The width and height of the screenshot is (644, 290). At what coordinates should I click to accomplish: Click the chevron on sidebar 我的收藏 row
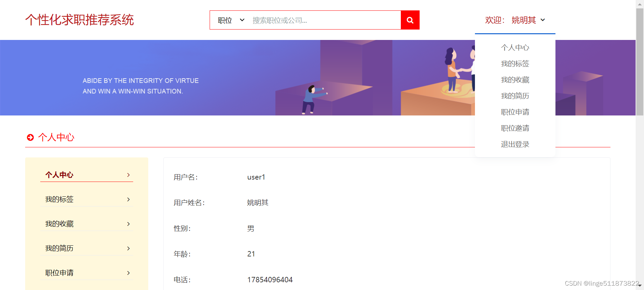pos(128,224)
